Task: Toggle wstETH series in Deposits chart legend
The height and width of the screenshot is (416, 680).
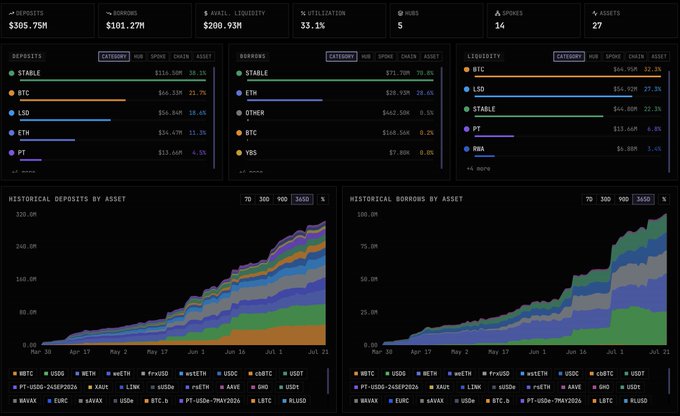Action: 193,373
